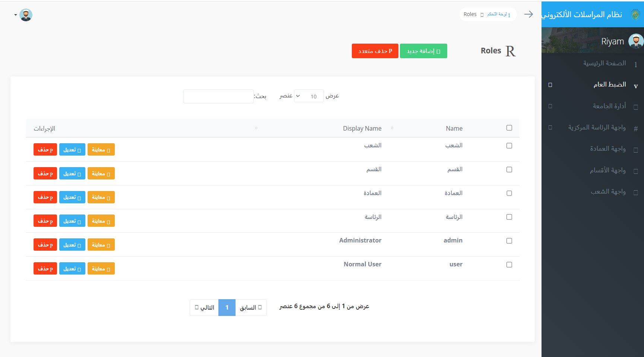
Task: Go to next page with التالي
Action: coord(204,307)
